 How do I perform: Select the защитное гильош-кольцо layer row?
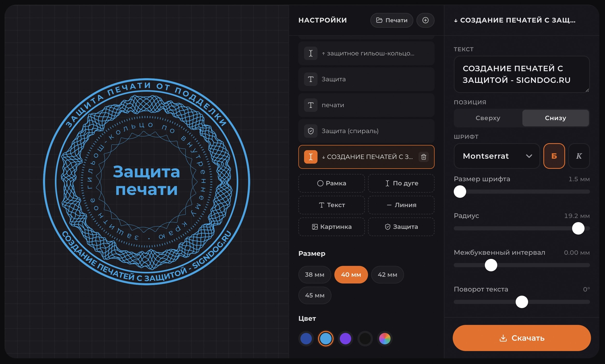366,53
